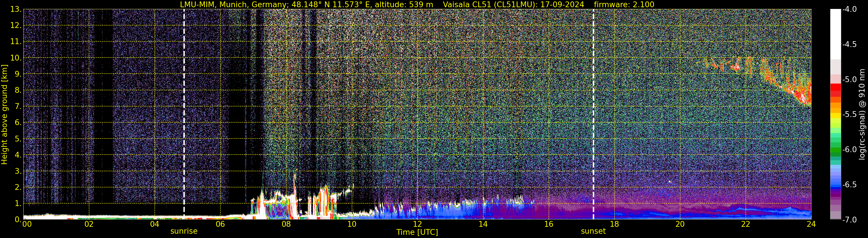Click the '14' time axis tick label

coord(483,224)
